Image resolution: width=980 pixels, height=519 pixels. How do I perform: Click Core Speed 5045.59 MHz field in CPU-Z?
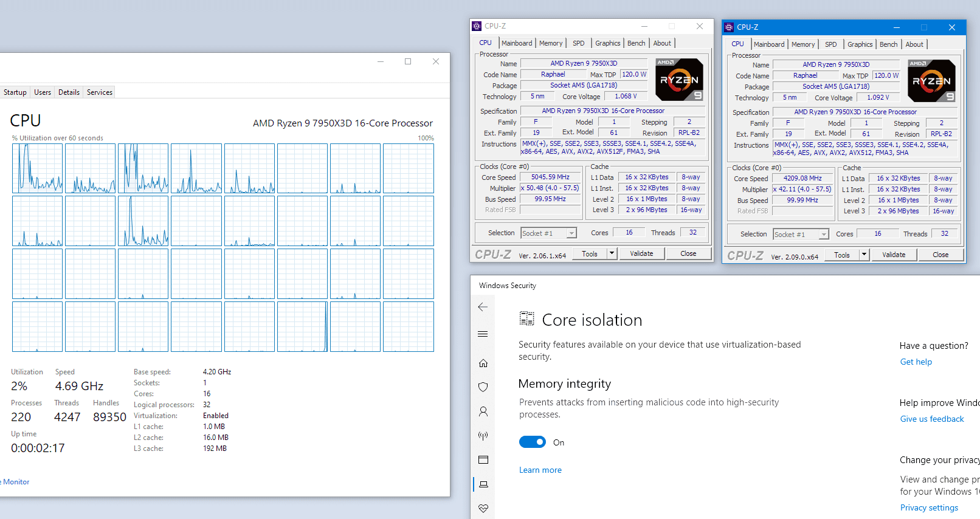coord(550,177)
